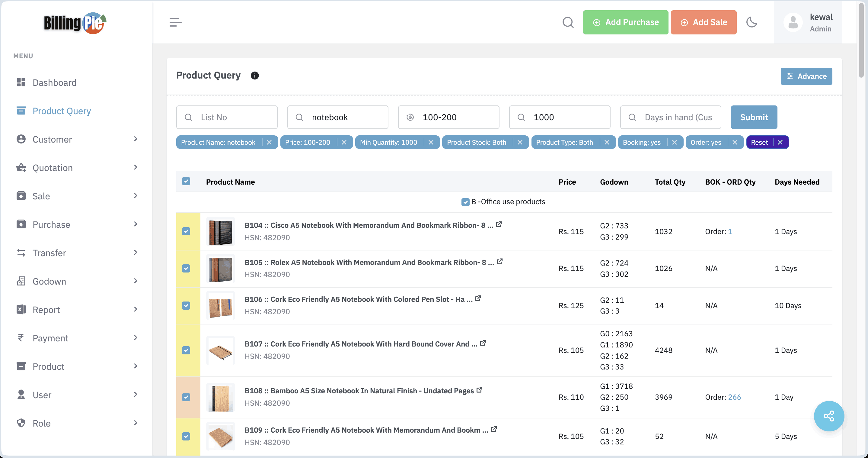Click the notebook product name field
Viewport: 868px width, 458px height.
click(x=338, y=117)
